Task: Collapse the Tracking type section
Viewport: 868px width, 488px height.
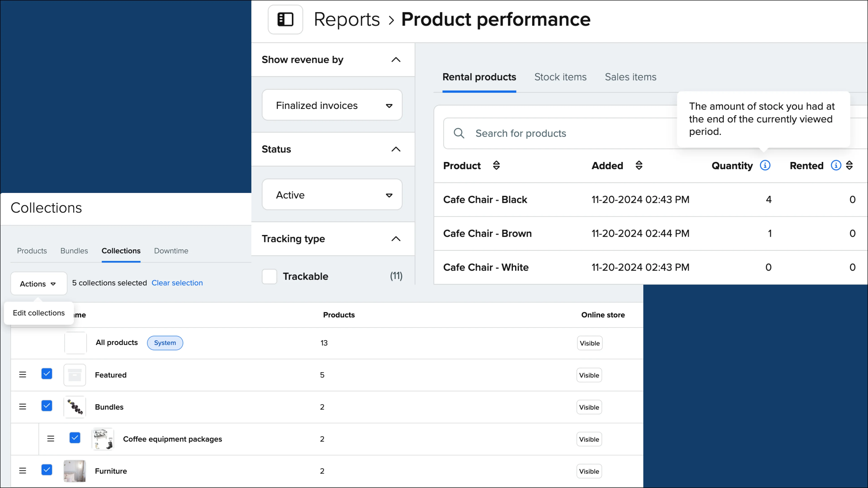Action: pos(396,239)
